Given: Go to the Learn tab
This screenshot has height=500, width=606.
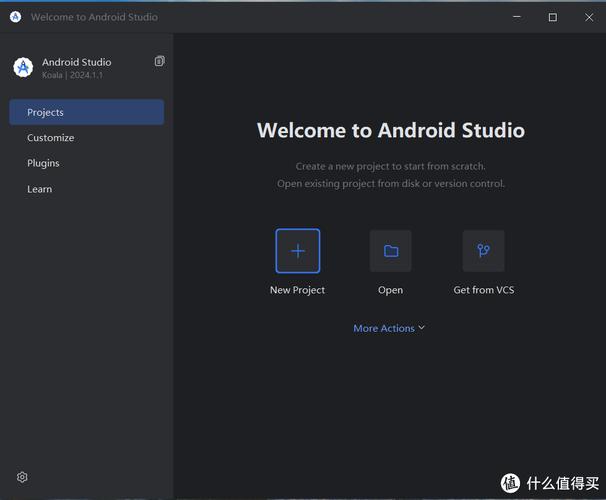Looking at the screenshot, I should point(87,189).
